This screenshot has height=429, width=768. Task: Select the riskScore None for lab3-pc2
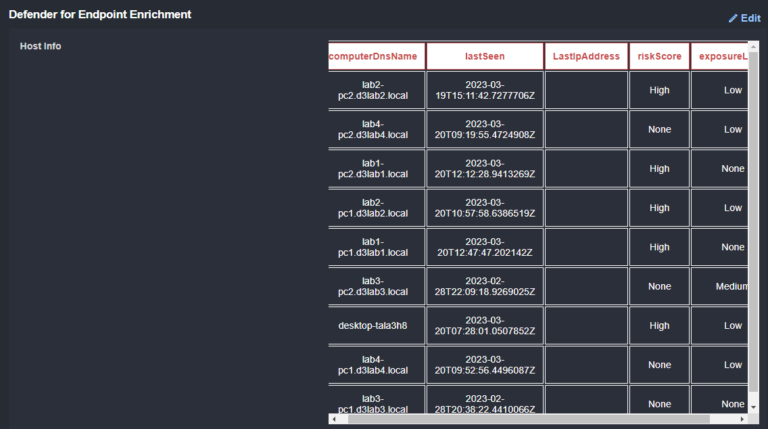pos(659,286)
